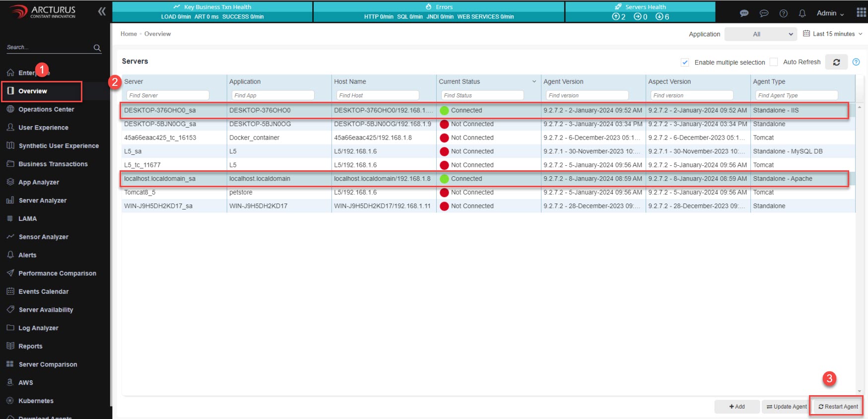Select the Tomcat8_5 server row
The image size is (868, 419).
tap(488, 193)
